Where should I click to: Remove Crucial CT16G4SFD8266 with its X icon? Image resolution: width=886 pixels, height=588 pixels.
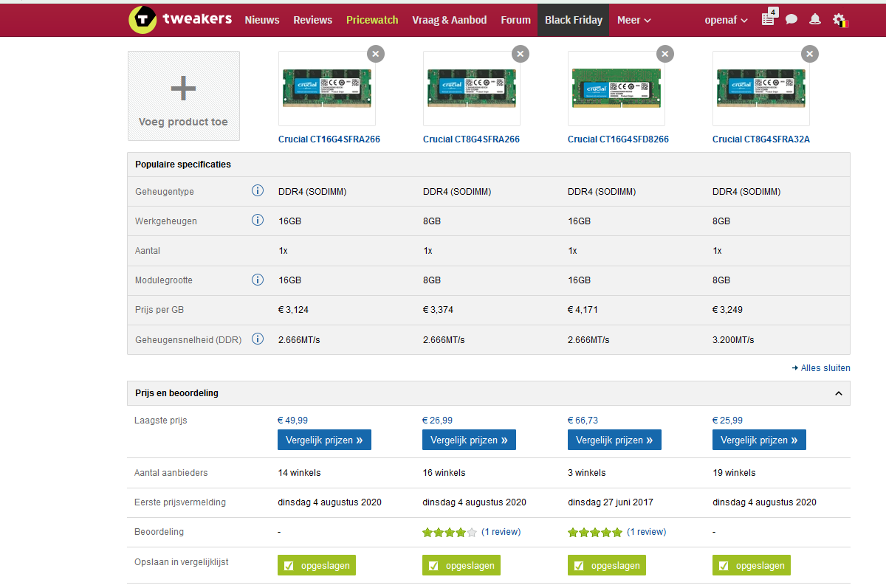[665, 54]
